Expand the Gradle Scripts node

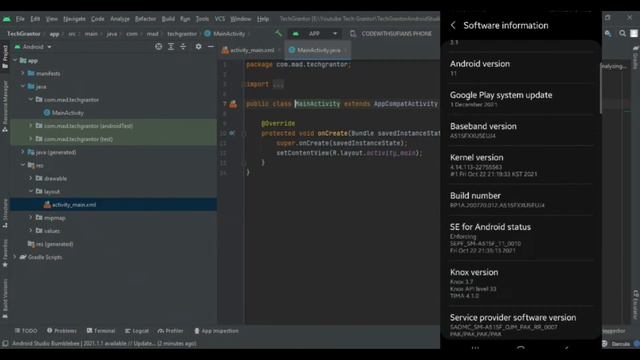click(x=15, y=257)
